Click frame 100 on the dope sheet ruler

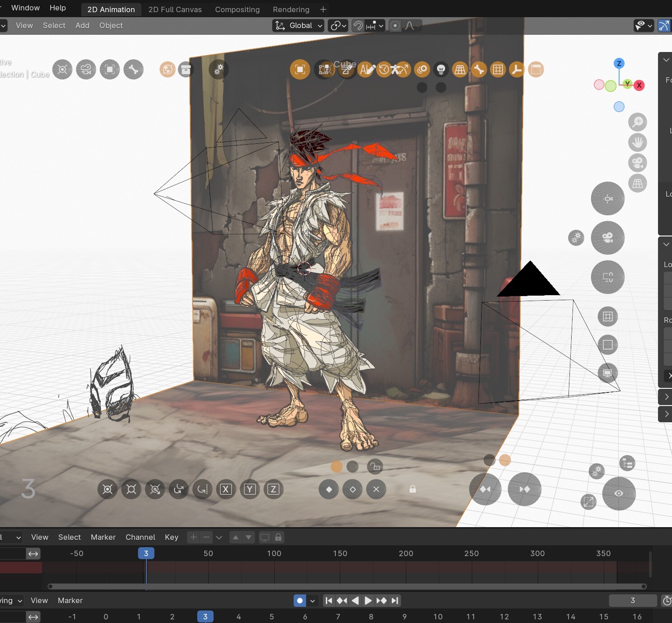tap(274, 553)
